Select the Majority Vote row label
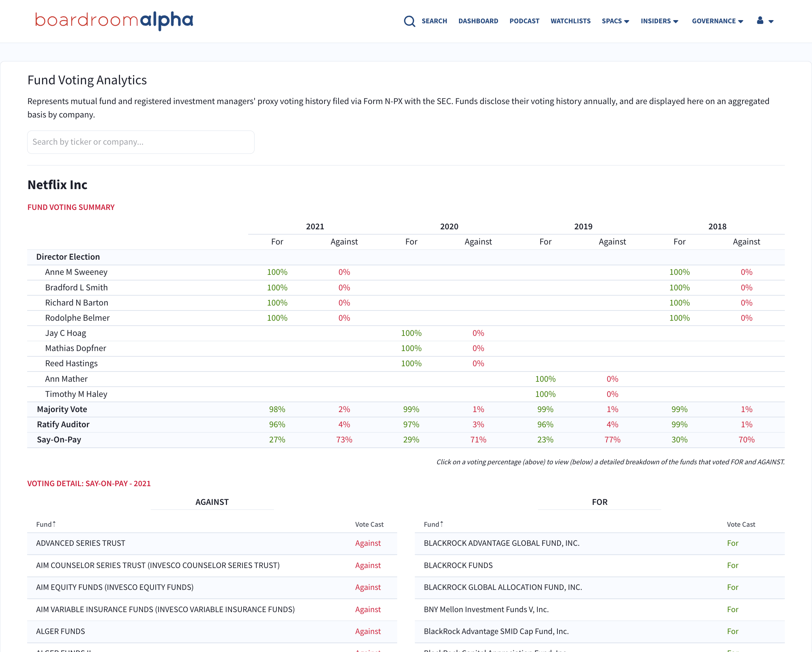The height and width of the screenshot is (652, 812). click(x=62, y=409)
